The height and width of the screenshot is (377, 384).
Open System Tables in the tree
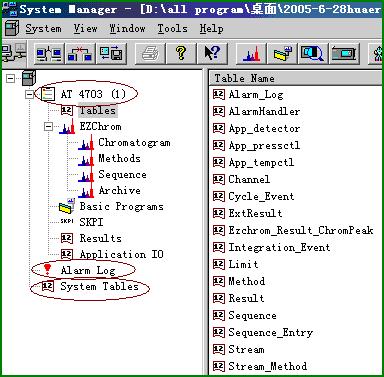(99, 286)
